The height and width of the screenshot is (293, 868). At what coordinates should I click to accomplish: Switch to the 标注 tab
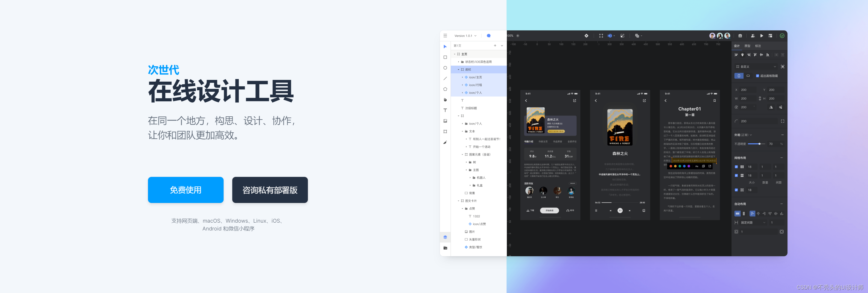tap(758, 46)
